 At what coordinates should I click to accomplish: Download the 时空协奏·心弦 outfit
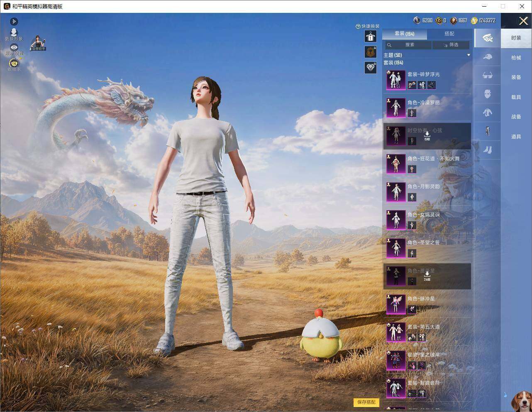point(427,135)
